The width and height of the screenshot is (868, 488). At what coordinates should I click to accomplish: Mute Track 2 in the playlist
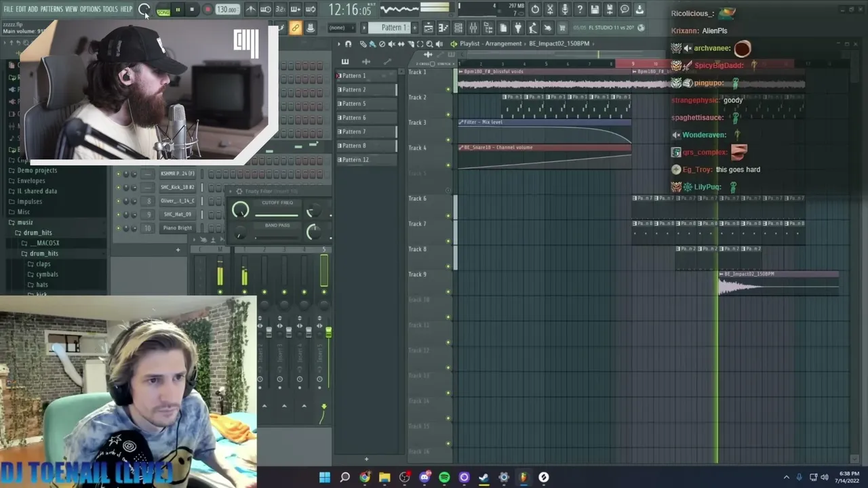448,115
